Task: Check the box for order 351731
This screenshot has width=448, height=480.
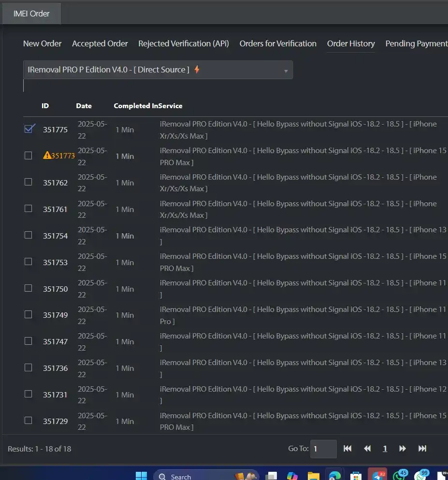Action: click(x=28, y=394)
